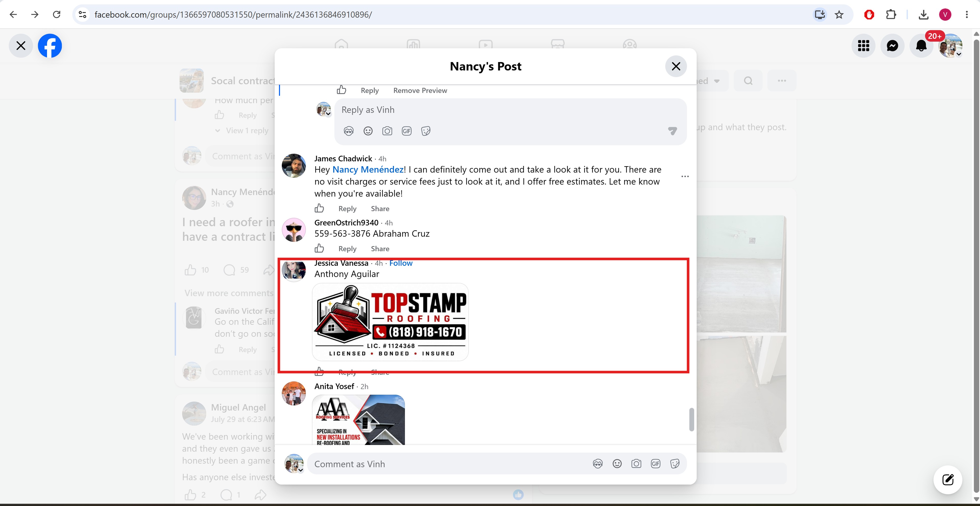Open the Facebook apps grid menu
The width and height of the screenshot is (980, 506).
tap(864, 46)
